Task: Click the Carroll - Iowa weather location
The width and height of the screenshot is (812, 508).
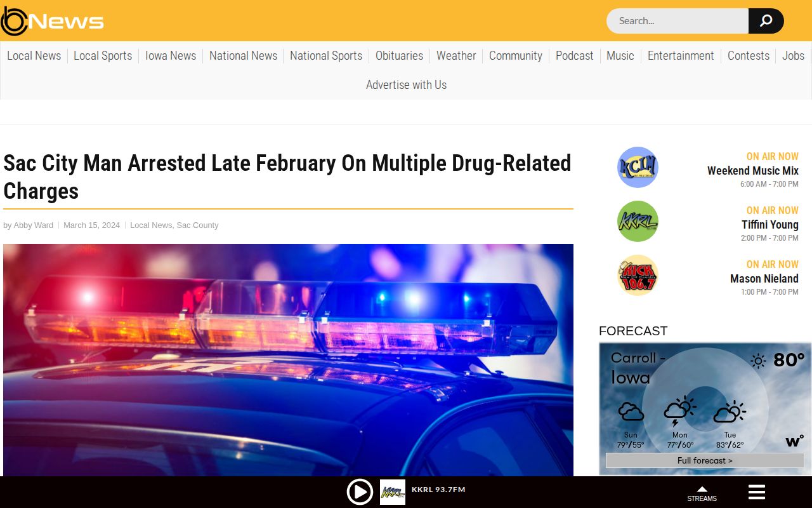Action: (x=638, y=368)
